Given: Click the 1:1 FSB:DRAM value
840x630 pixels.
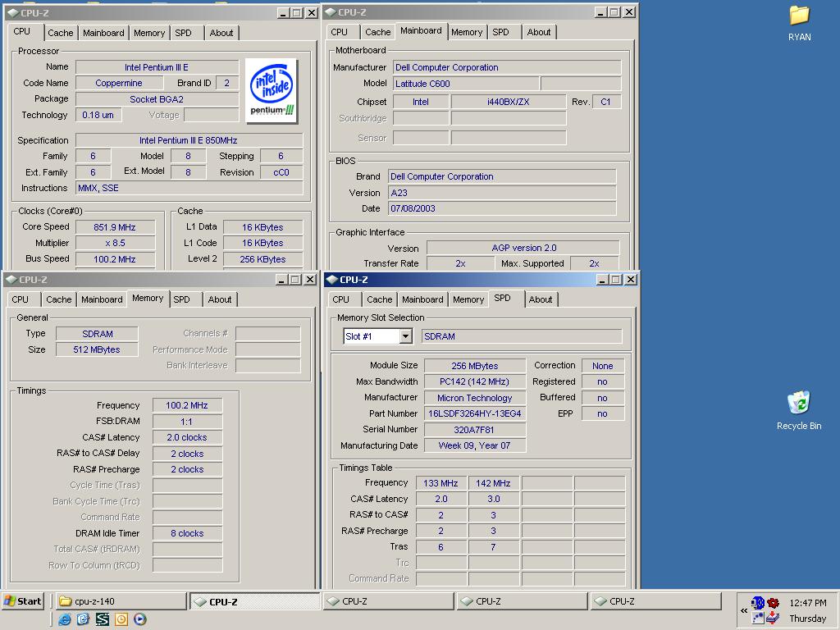Looking at the screenshot, I should (187, 422).
